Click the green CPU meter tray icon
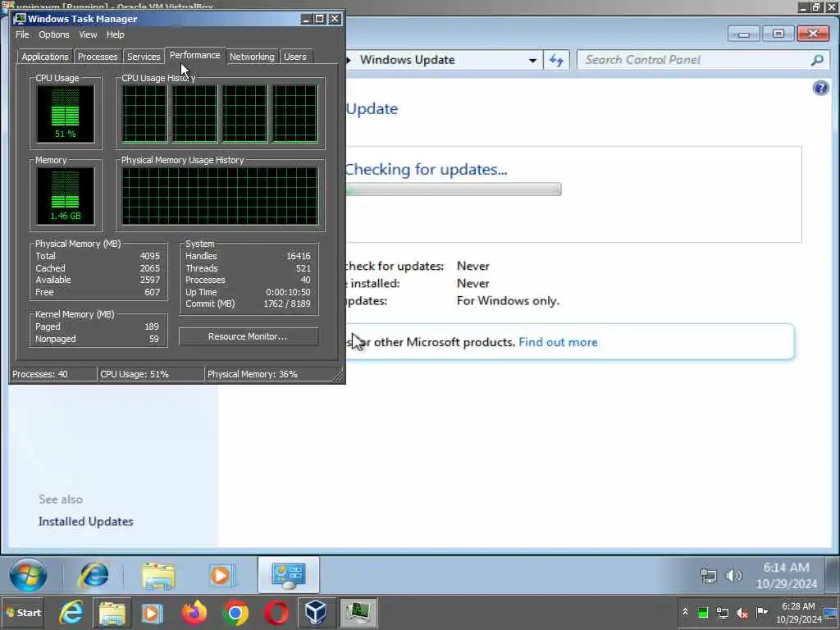840x630 pixels. coord(703,612)
